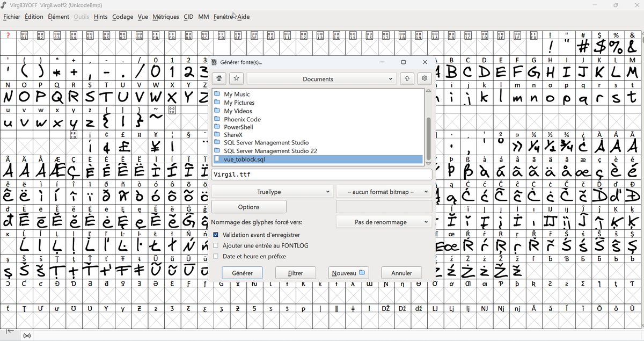This screenshot has height=341, width=644.
Task: Select the left curly brace glyph cell
Action: (x=107, y=121)
